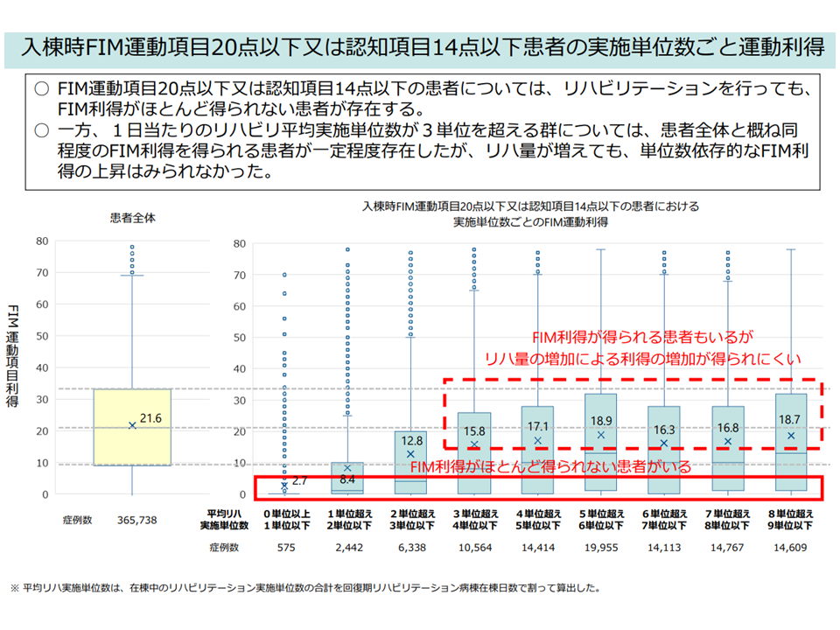The width and height of the screenshot is (840, 630).
Task: Select the 18.7 mean value label
Action: click(791, 421)
